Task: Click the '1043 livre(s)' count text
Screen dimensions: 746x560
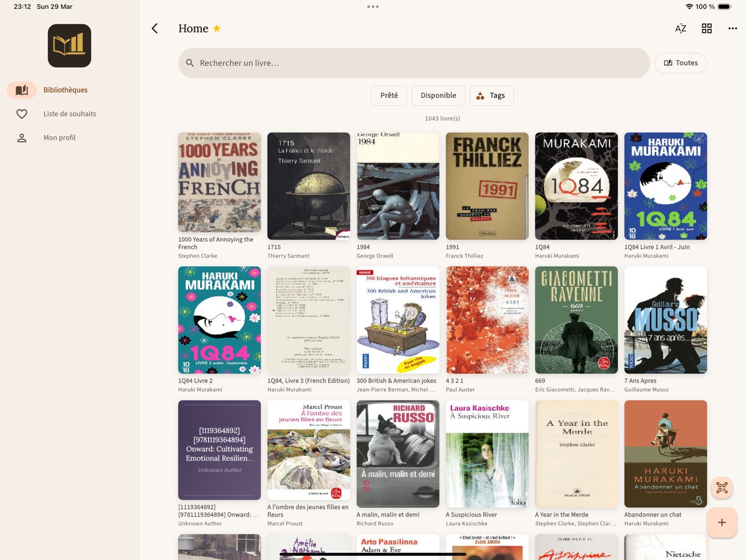Action: click(x=442, y=119)
